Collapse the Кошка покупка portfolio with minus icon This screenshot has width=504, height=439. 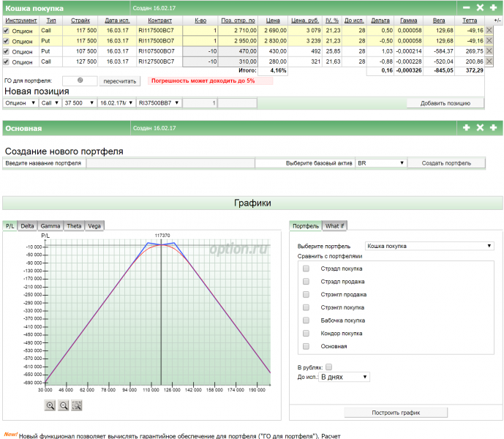click(467, 7)
